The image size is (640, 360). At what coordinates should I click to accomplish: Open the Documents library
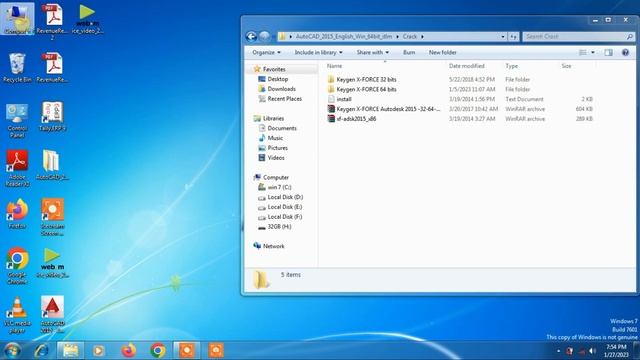pyautogui.click(x=282, y=128)
